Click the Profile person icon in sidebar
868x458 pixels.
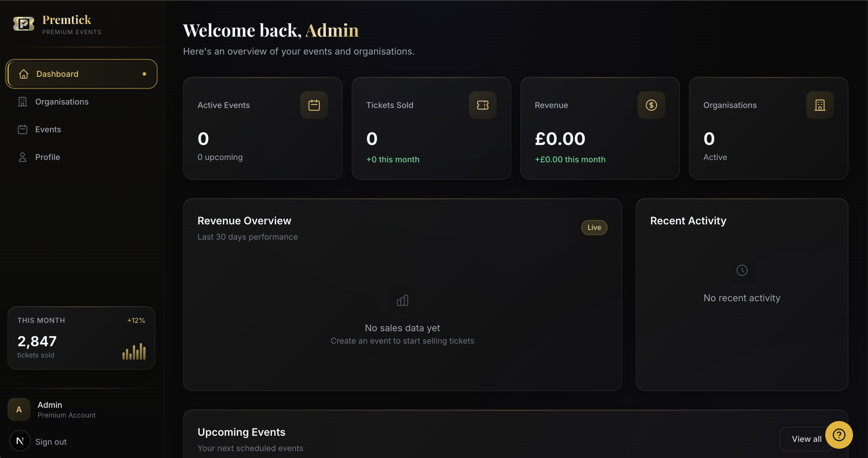(23, 157)
